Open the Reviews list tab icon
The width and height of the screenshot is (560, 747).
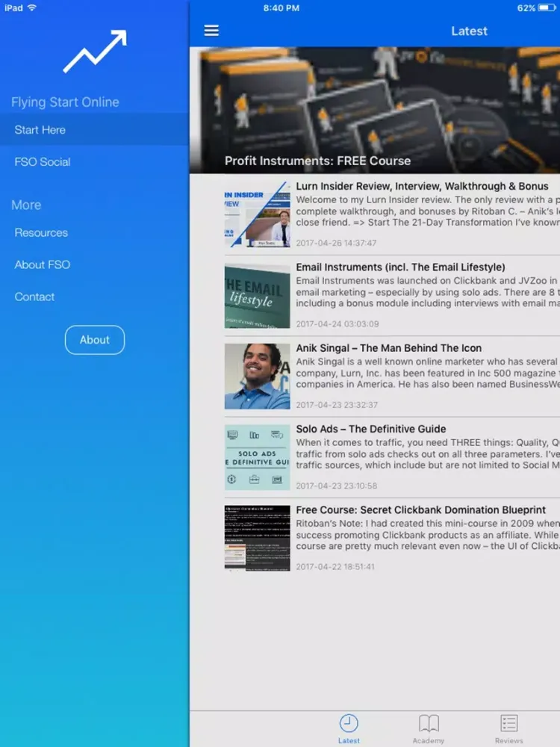click(508, 723)
